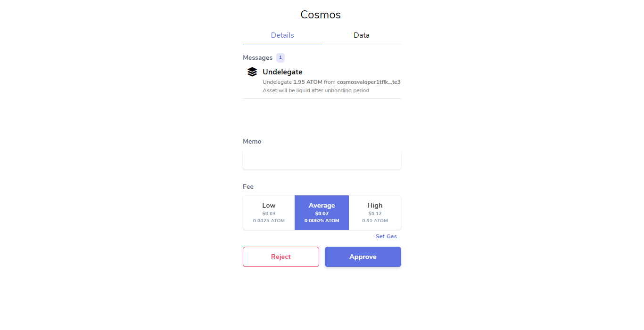Image resolution: width=644 pixels, height=330 pixels.
Task: Select the Average fee option
Action: coord(322,213)
